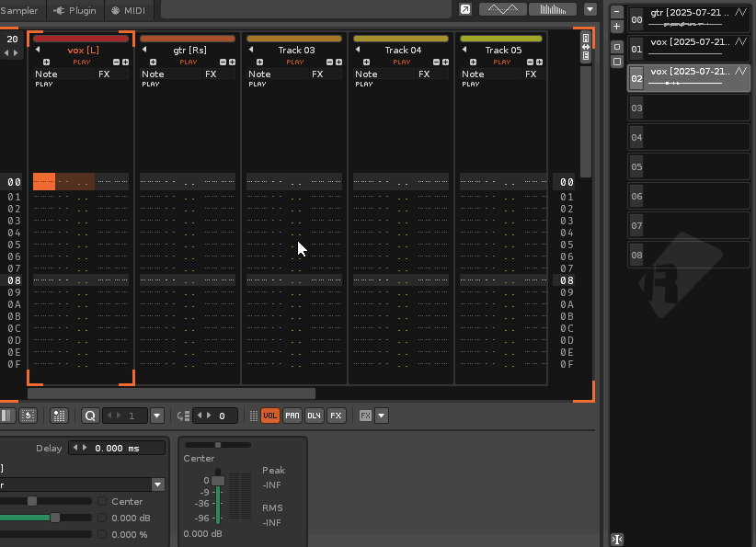Show the scope waveform view

[x=503, y=9]
